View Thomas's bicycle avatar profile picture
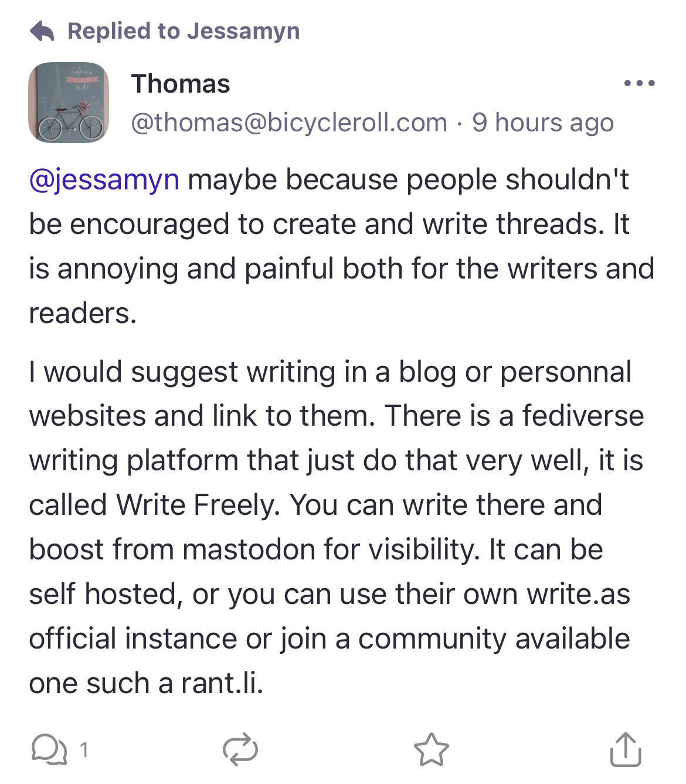686x784 pixels. (x=69, y=103)
